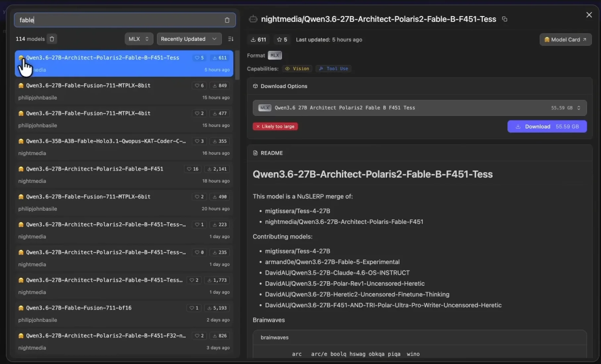Click the document icon beside README
Image resolution: width=601 pixels, height=364 pixels.
[x=255, y=153]
